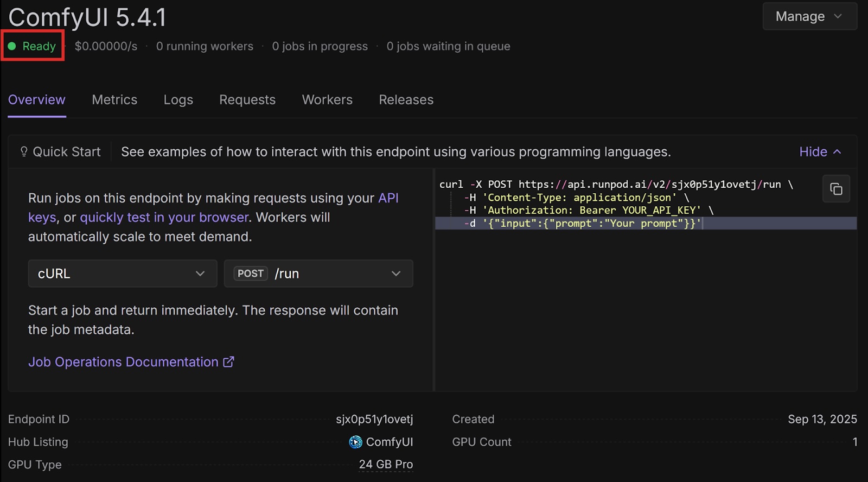Click the 0 jobs waiting in queue text
The height and width of the screenshot is (482, 868).
[x=449, y=46]
